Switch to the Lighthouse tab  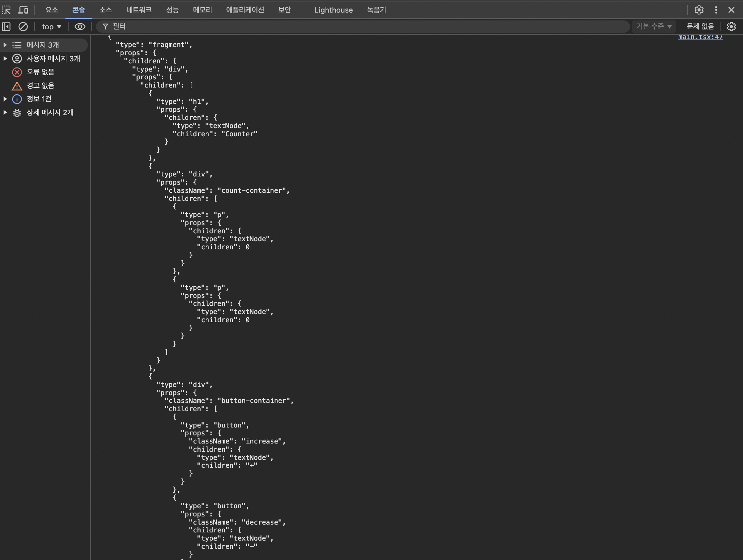point(333,10)
